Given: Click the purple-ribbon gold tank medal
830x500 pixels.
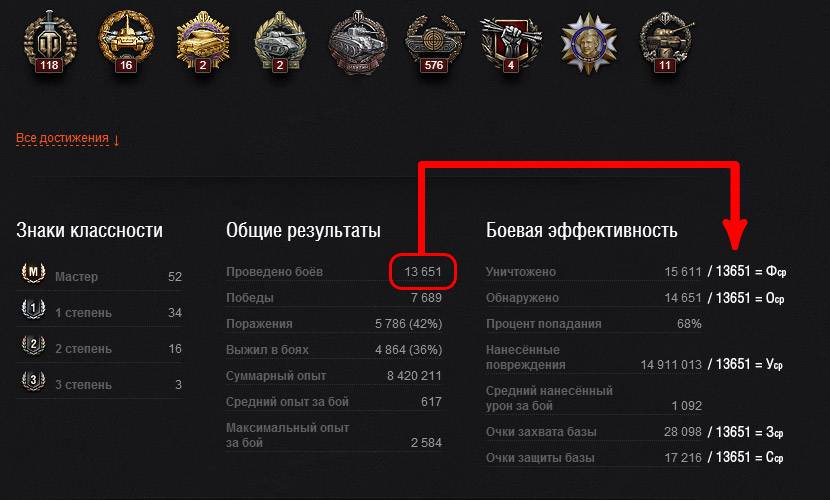Looking at the screenshot, I should tap(203, 42).
